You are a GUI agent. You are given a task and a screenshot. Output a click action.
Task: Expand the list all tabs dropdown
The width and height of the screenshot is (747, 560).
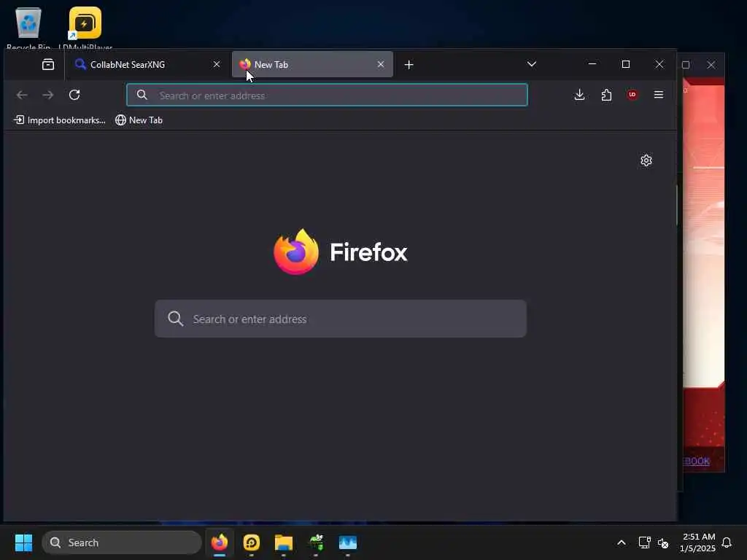point(532,64)
